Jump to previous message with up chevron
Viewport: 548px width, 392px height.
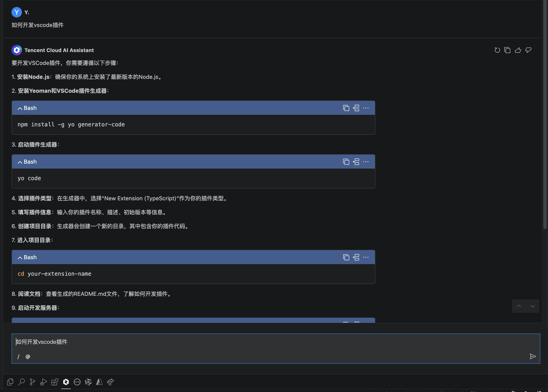point(519,306)
